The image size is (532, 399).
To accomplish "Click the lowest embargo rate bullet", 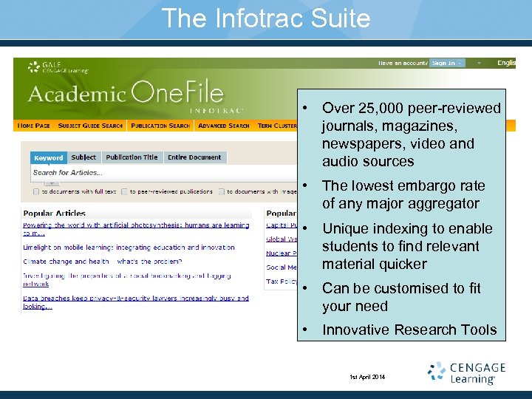I will coord(403,194).
